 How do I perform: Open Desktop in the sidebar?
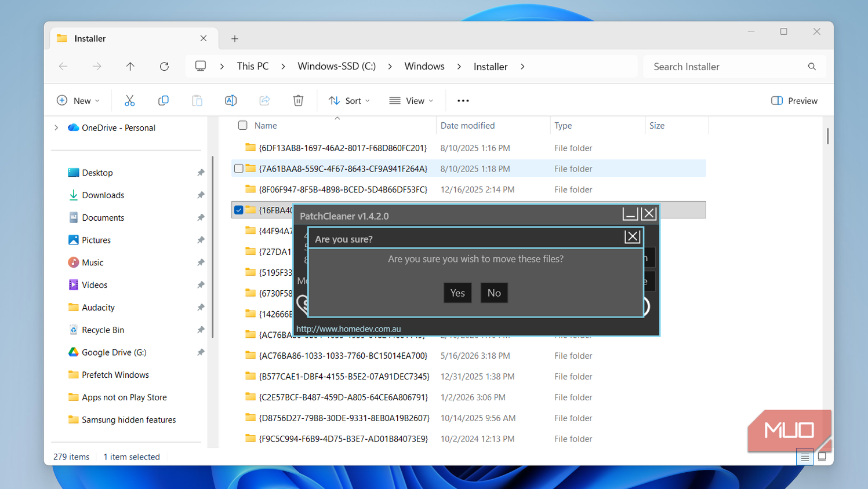coord(97,173)
